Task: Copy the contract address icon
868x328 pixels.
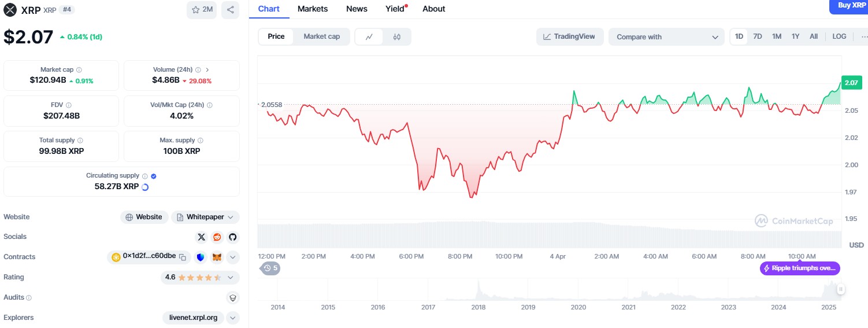Action: pyautogui.click(x=183, y=257)
